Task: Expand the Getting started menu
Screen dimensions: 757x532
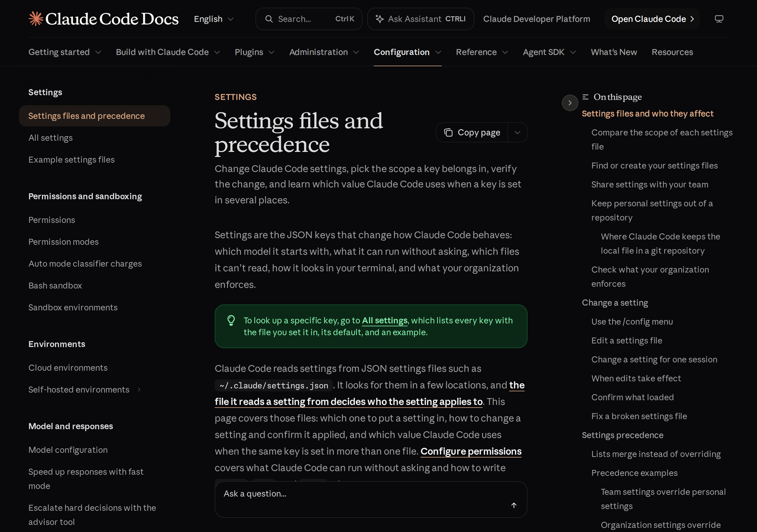Action: click(65, 52)
